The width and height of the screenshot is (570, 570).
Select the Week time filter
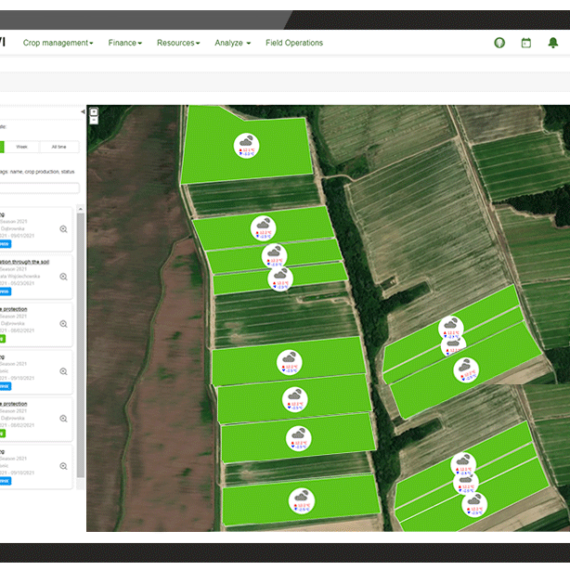point(21,147)
